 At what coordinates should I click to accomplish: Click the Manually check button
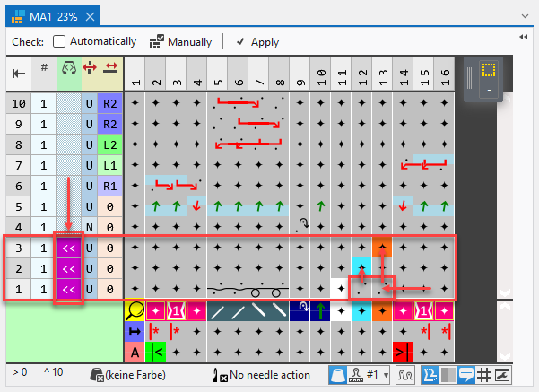click(179, 41)
